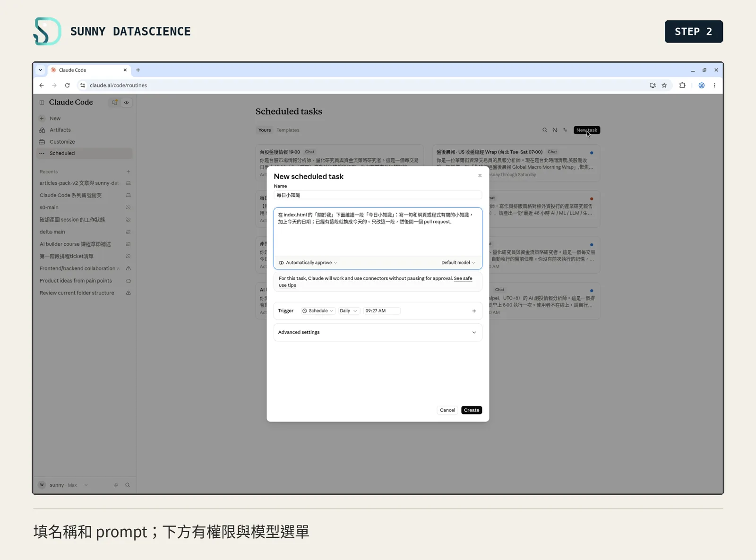
Task: Open New in the sidebar
Action: pos(85,119)
